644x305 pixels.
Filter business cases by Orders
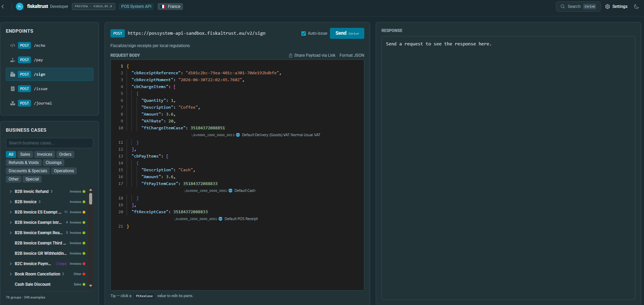[65, 154]
